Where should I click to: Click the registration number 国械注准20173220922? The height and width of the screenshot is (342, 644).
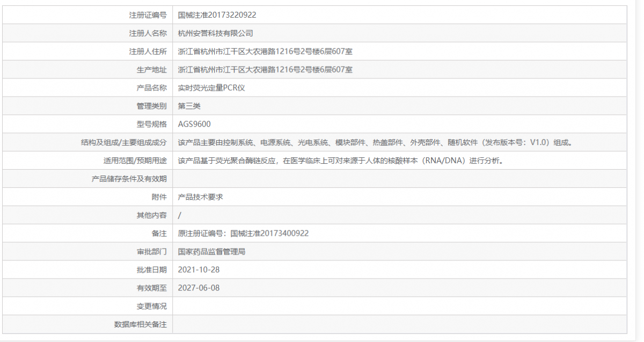[217, 15]
